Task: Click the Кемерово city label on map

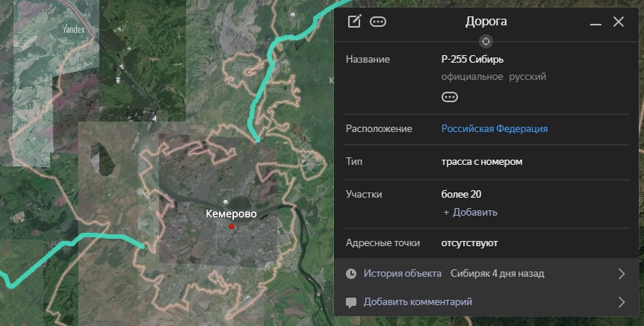Action: coord(232,213)
